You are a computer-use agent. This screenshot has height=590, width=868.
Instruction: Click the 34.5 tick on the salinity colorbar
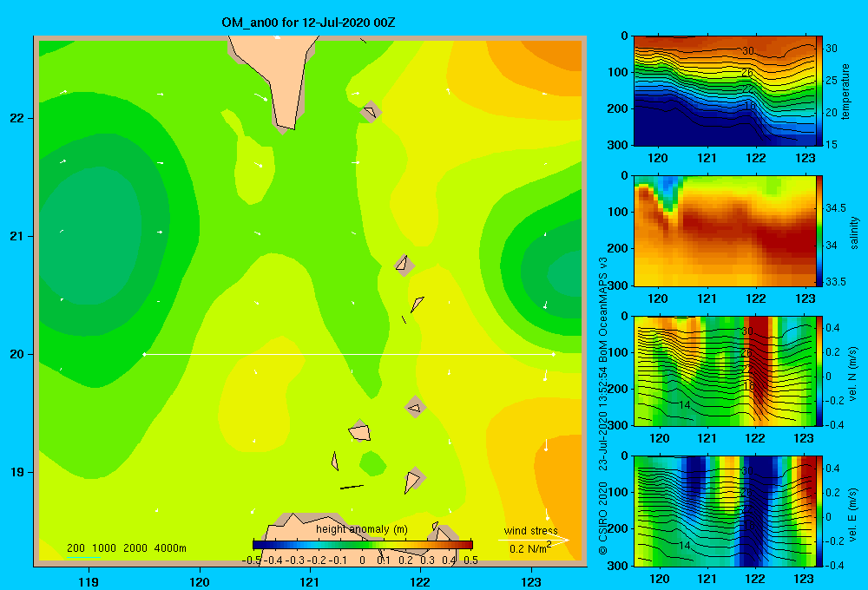(836, 208)
